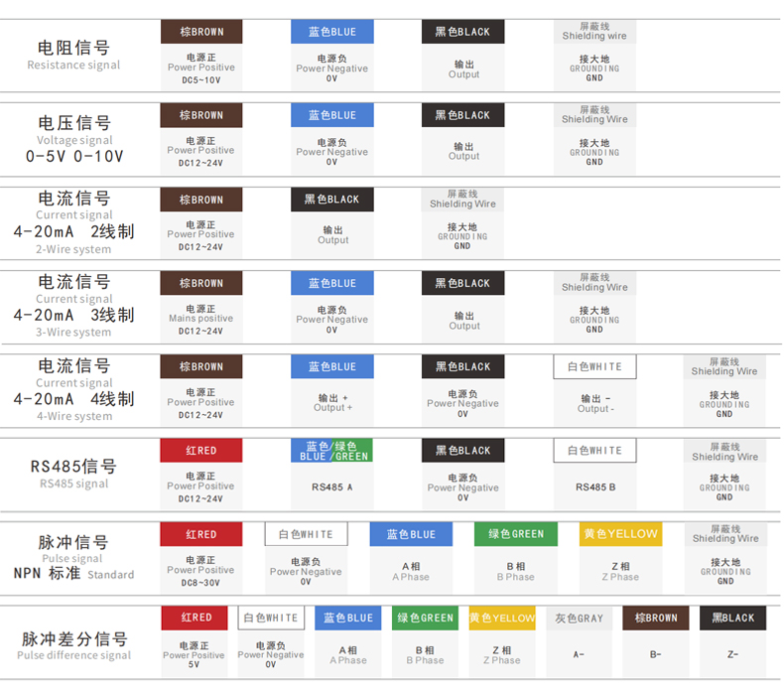Click the RS485 B cell
This screenshot has width=784, height=693.
pos(594,487)
